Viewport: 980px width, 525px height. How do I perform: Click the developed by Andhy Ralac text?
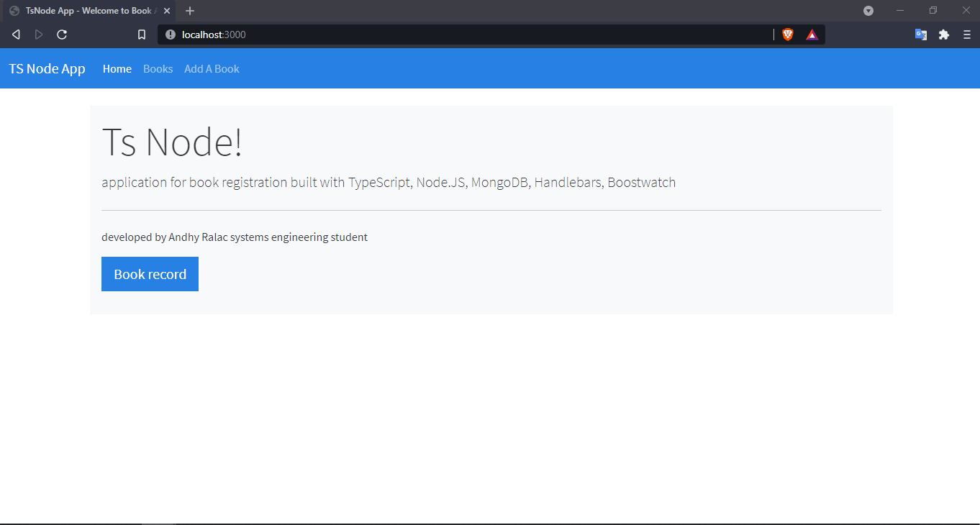pos(235,237)
